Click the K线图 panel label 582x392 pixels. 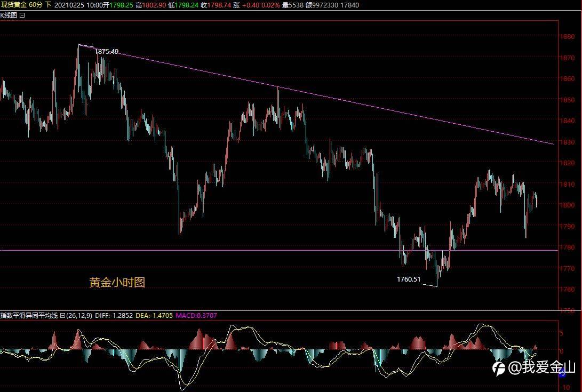click(x=9, y=15)
